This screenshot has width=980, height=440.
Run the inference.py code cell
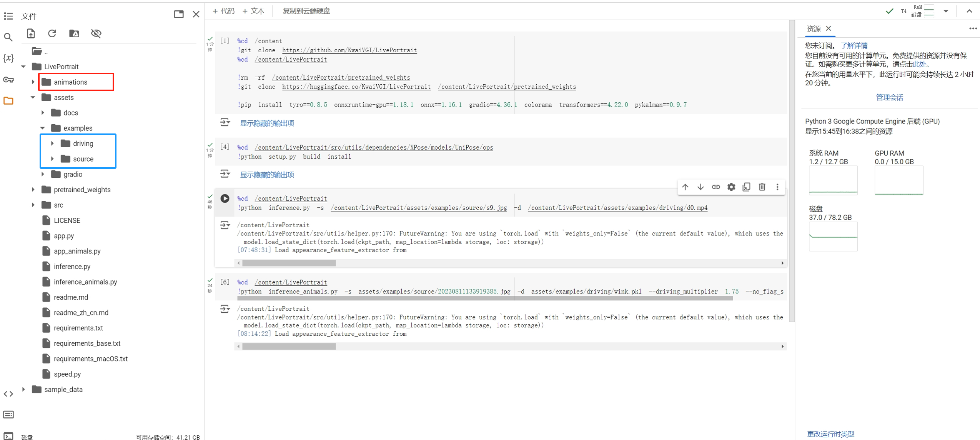click(225, 198)
